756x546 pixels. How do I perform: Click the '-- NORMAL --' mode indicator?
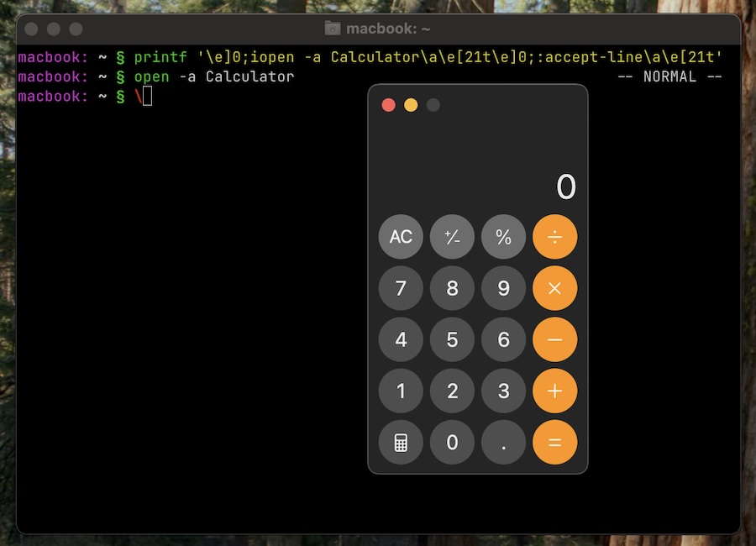[x=669, y=77]
